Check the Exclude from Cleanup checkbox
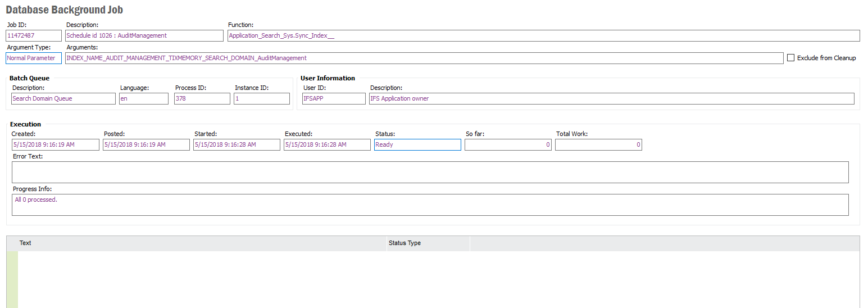This screenshot has width=868, height=308. click(x=791, y=58)
